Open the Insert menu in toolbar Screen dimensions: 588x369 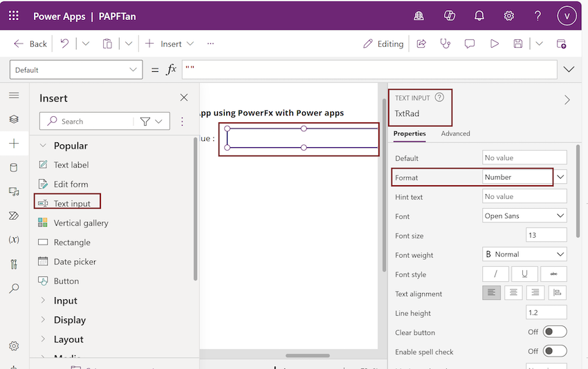169,44
